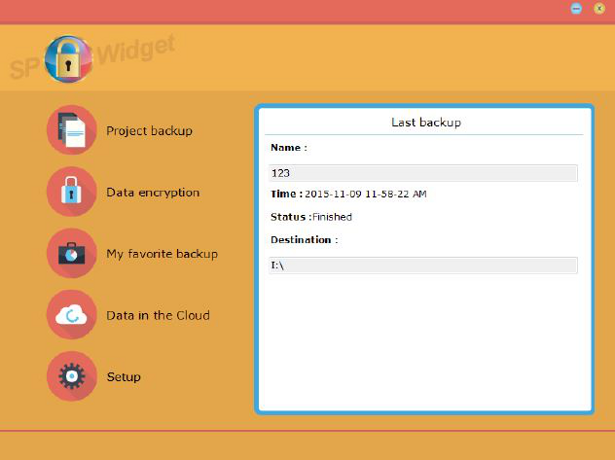Click the 'Time :' label
The height and width of the screenshot is (460, 615).
coord(287,194)
